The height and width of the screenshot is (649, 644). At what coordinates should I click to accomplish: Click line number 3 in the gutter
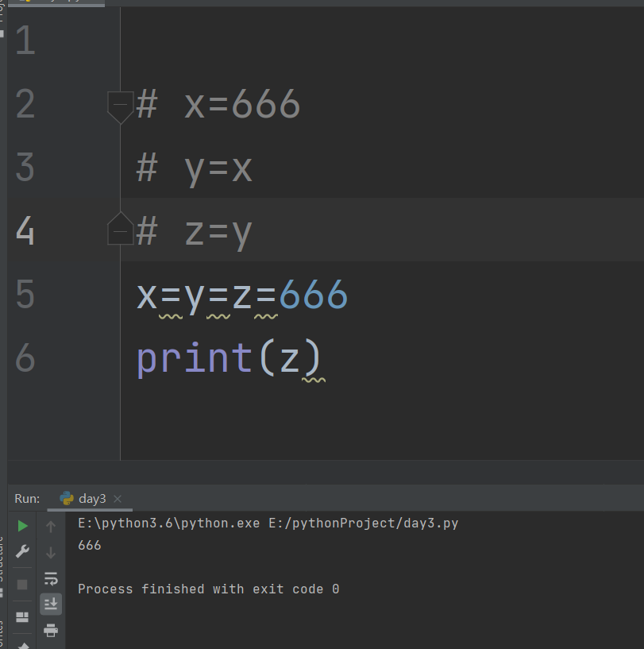[25, 168]
